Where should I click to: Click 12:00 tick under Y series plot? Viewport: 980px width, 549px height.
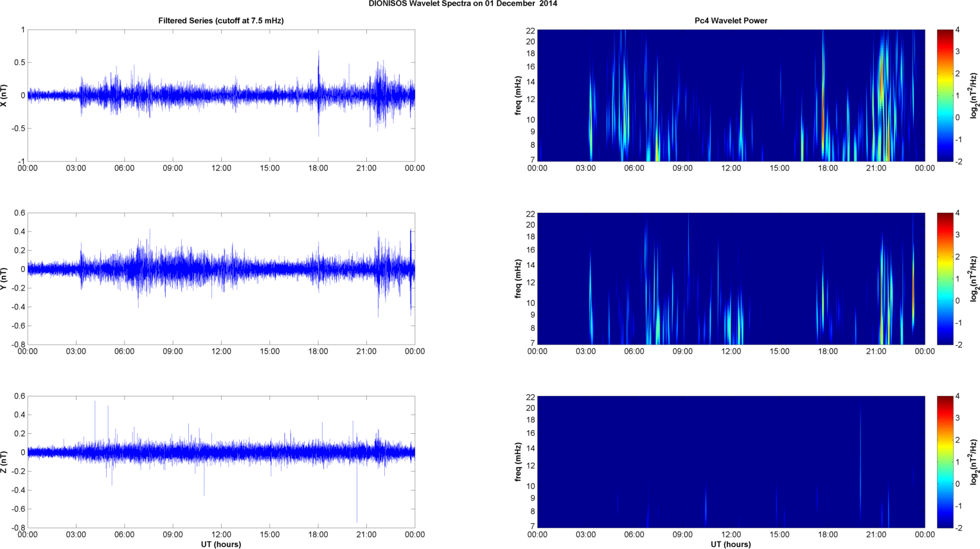[x=221, y=352]
